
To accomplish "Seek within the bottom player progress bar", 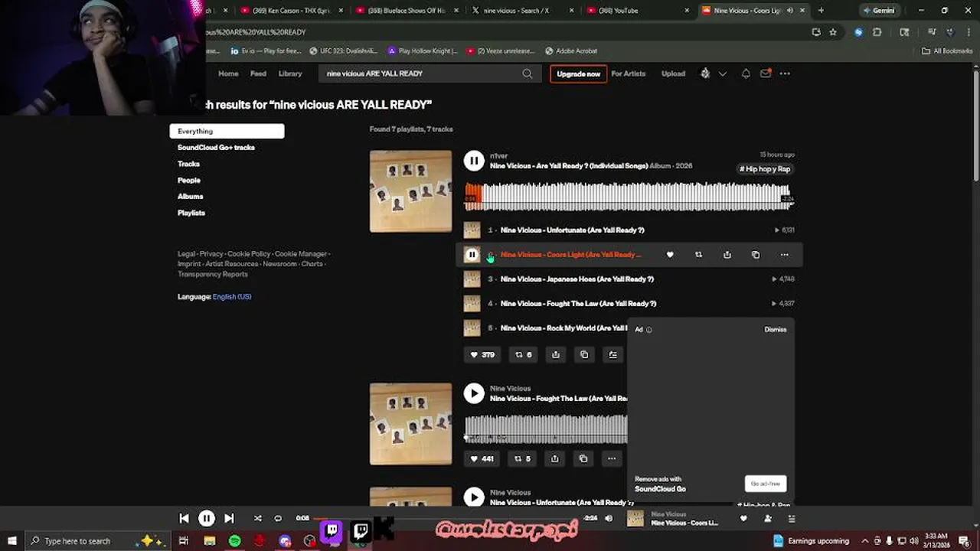I will tap(447, 518).
